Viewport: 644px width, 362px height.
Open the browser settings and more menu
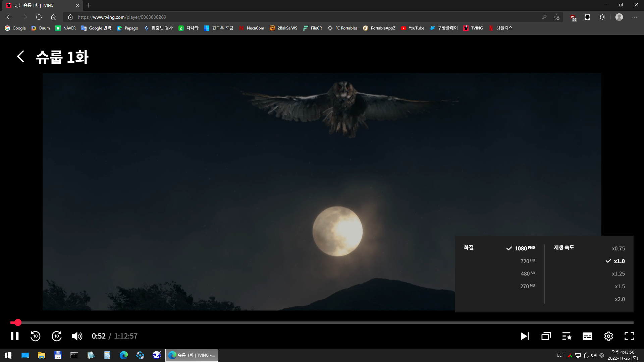coord(634,17)
